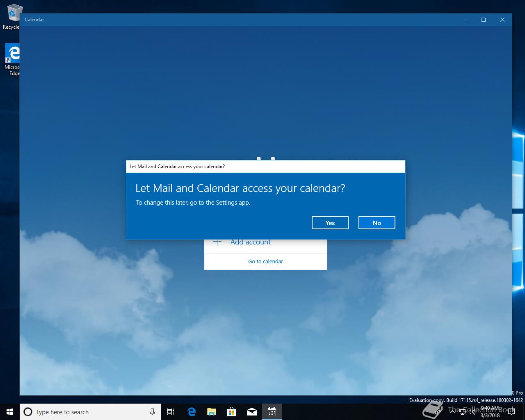Click the Type here to search box
The height and width of the screenshot is (420, 525).
coord(90,412)
